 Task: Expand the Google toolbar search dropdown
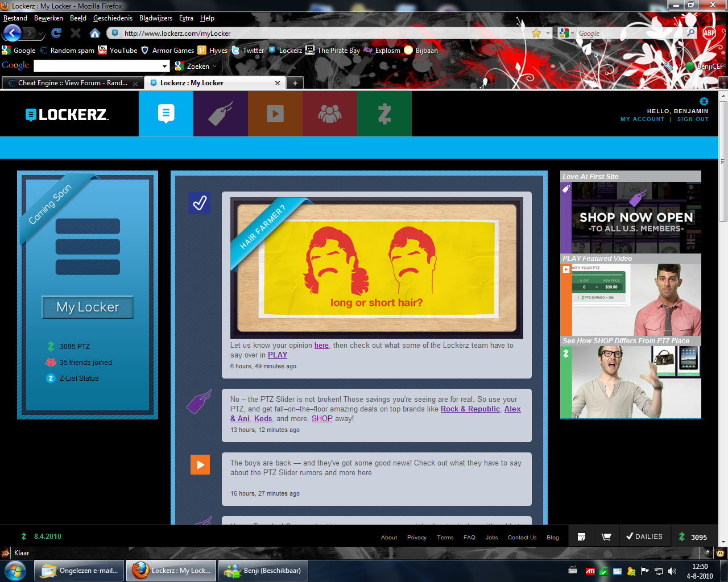165,66
